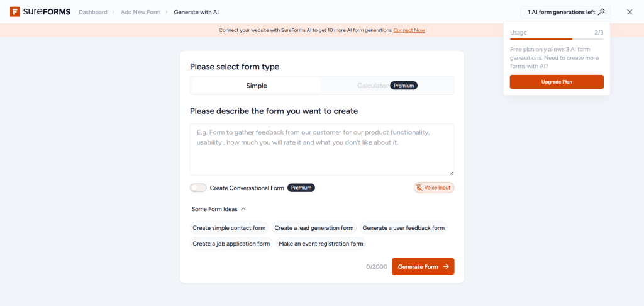Click the muted microphone Voice Input icon
This screenshot has width=644, height=306.
coord(419,188)
